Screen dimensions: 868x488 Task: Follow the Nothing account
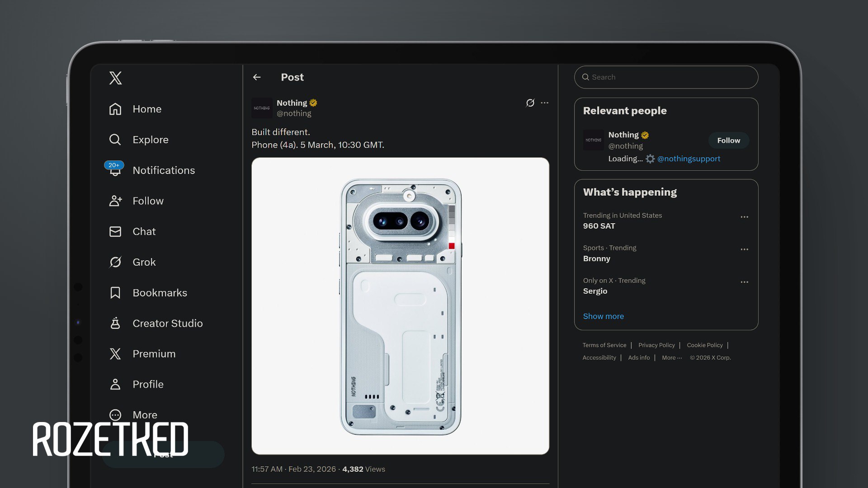pyautogui.click(x=728, y=141)
